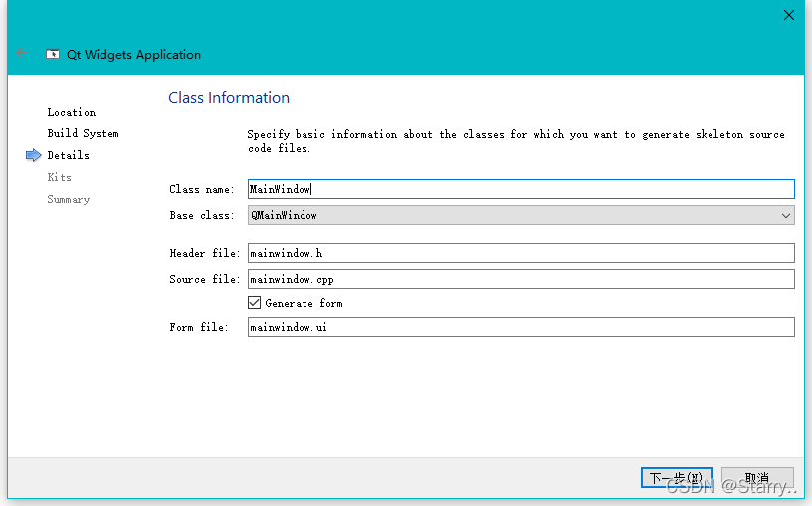812x506 pixels.
Task: Click the 下一步(N) next button
Action: pos(677,477)
